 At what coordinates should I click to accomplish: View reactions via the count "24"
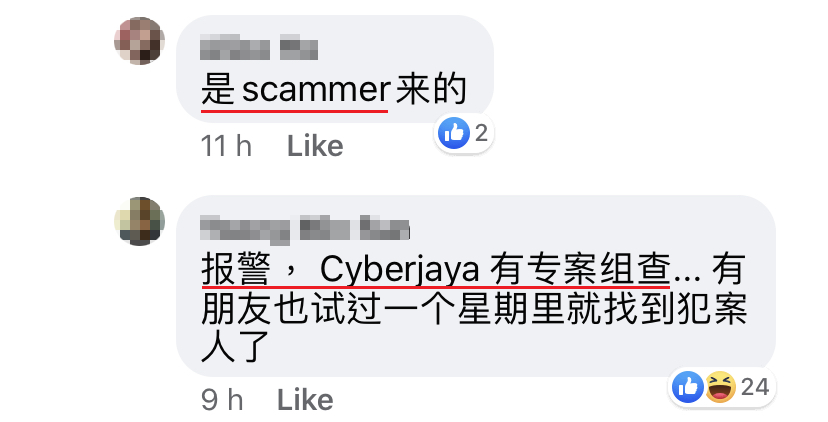(755, 387)
